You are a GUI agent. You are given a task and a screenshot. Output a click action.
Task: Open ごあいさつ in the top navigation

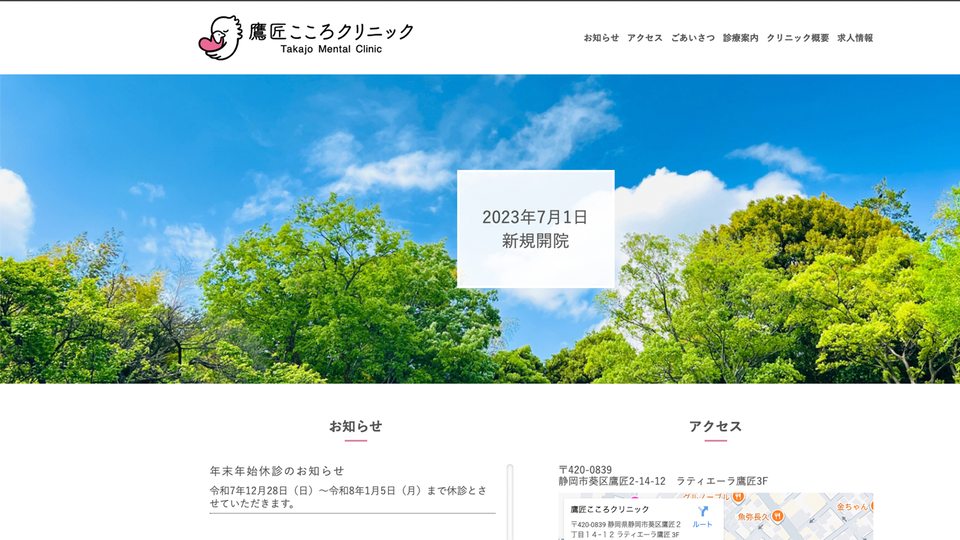[x=693, y=38]
